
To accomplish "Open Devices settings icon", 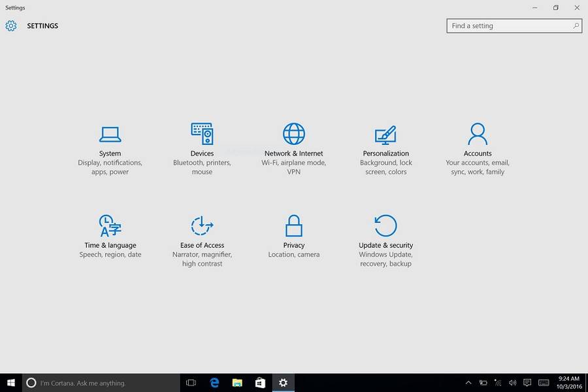I will [202, 133].
